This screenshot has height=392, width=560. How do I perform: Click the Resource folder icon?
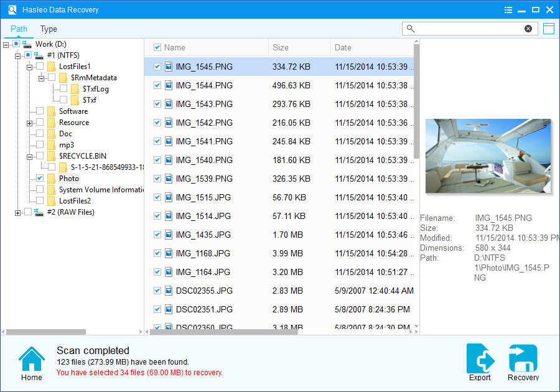point(52,123)
